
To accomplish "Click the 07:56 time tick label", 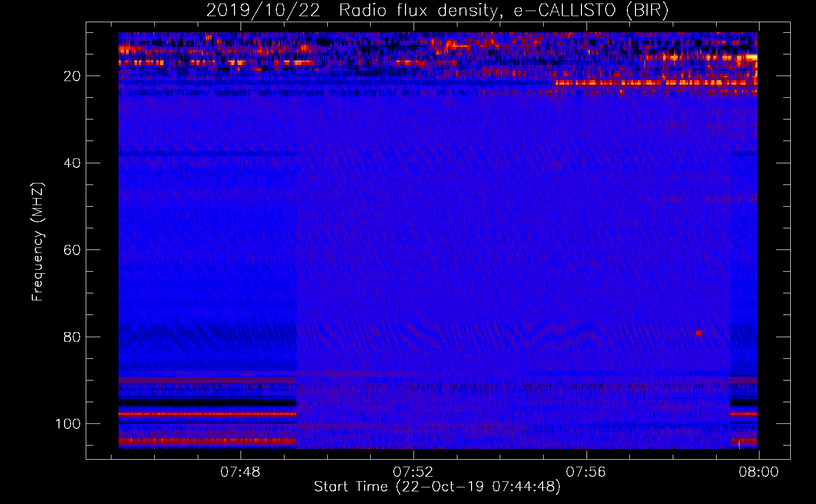I will (x=586, y=472).
